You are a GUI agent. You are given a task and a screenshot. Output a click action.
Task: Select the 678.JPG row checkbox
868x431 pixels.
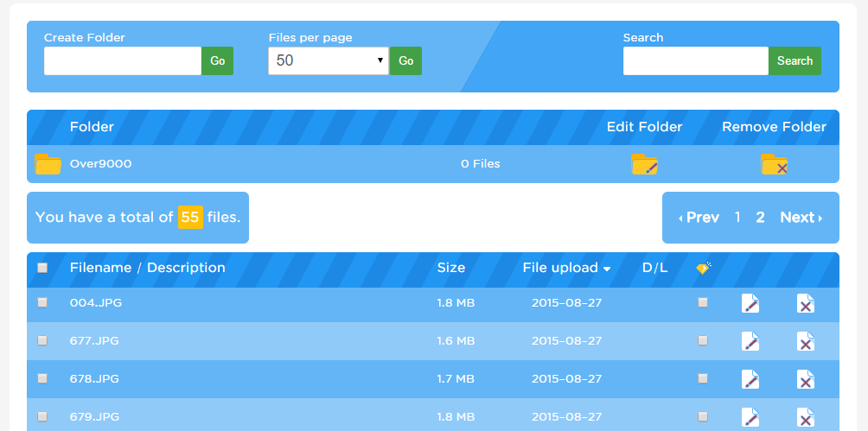[x=42, y=378]
